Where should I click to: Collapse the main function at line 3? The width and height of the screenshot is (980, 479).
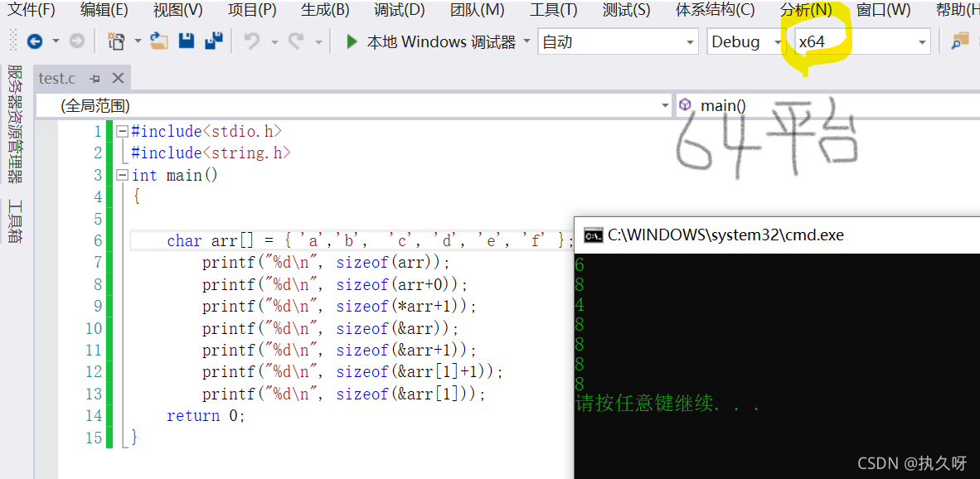coord(122,176)
